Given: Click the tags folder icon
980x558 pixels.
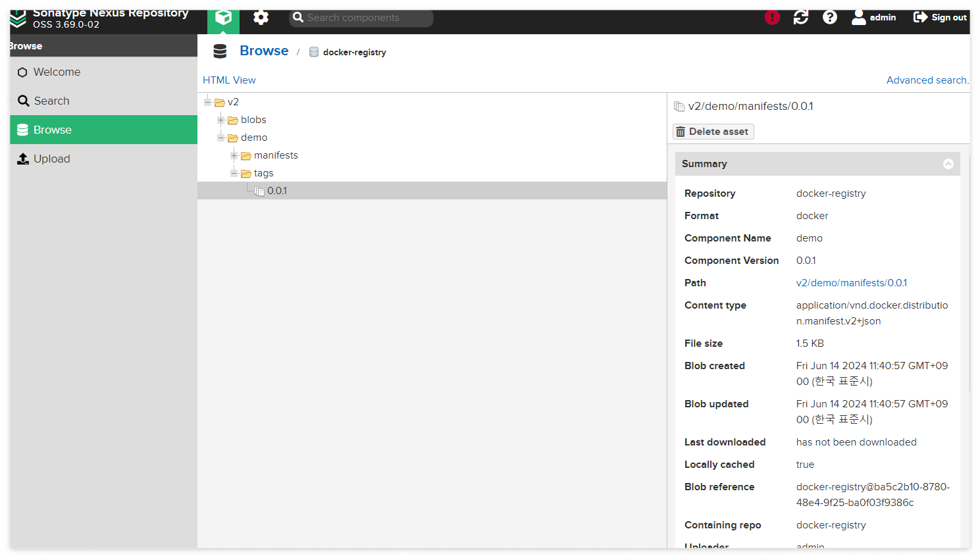Looking at the screenshot, I should click(x=246, y=174).
